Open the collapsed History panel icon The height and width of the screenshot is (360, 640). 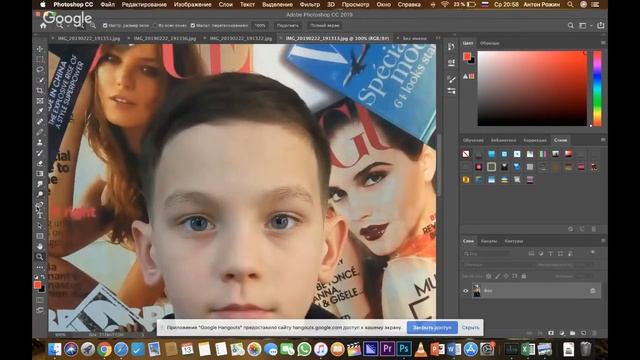[x=451, y=47]
